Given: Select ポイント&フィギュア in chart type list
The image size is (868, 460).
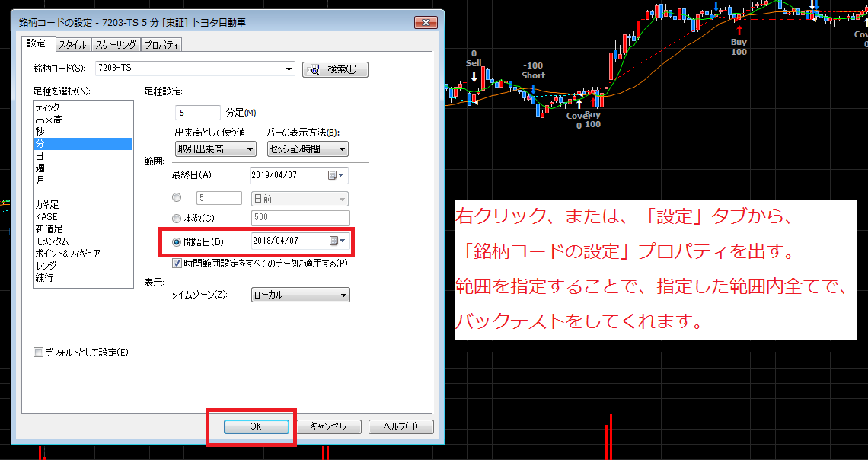Looking at the screenshot, I should (x=83, y=254).
